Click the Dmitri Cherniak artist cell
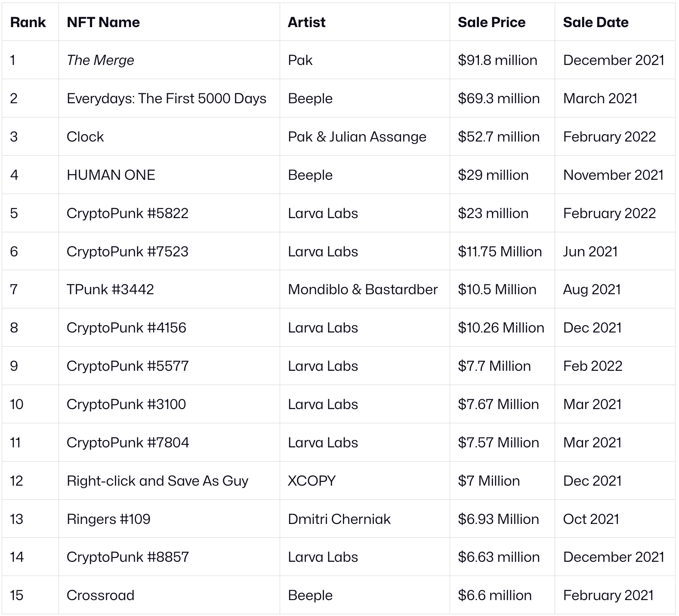This screenshot has height=616, width=679. (x=339, y=519)
